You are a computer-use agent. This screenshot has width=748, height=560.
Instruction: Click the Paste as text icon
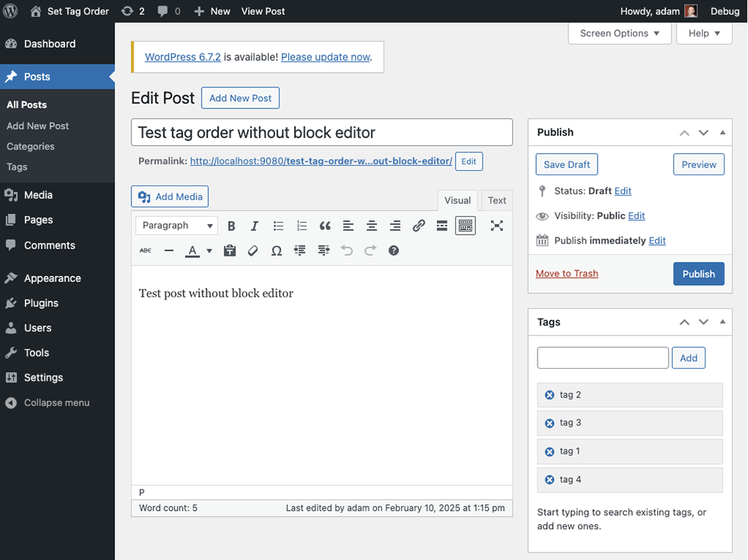click(230, 251)
